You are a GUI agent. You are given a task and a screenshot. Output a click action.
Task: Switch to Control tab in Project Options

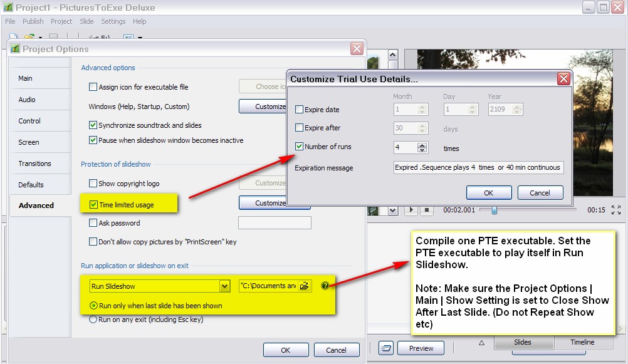(x=40, y=120)
